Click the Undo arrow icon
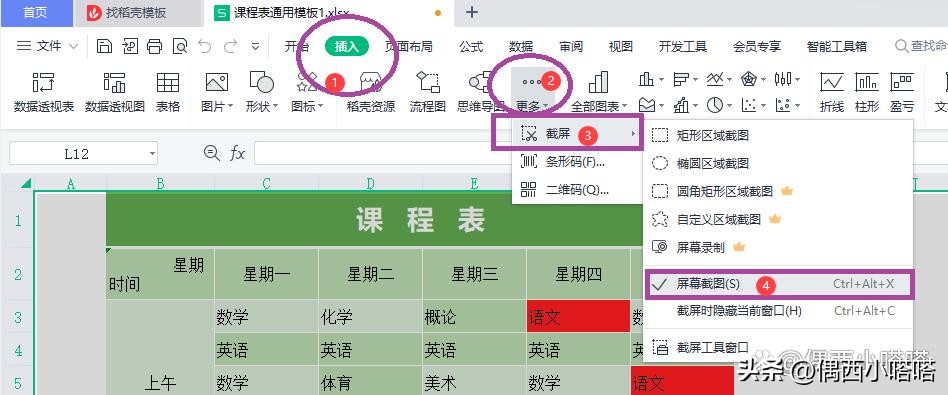948x395 pixels. click(205, 46)
